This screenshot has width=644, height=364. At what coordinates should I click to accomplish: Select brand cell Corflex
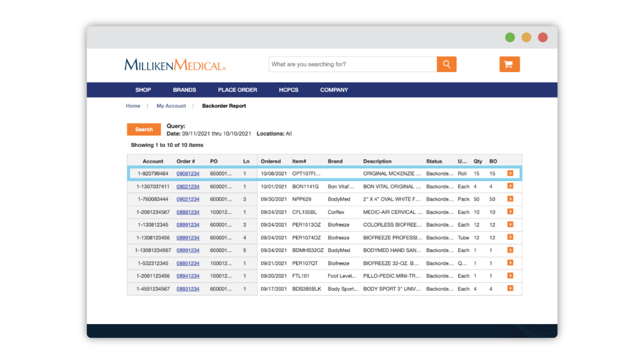(x=336, y=212)
